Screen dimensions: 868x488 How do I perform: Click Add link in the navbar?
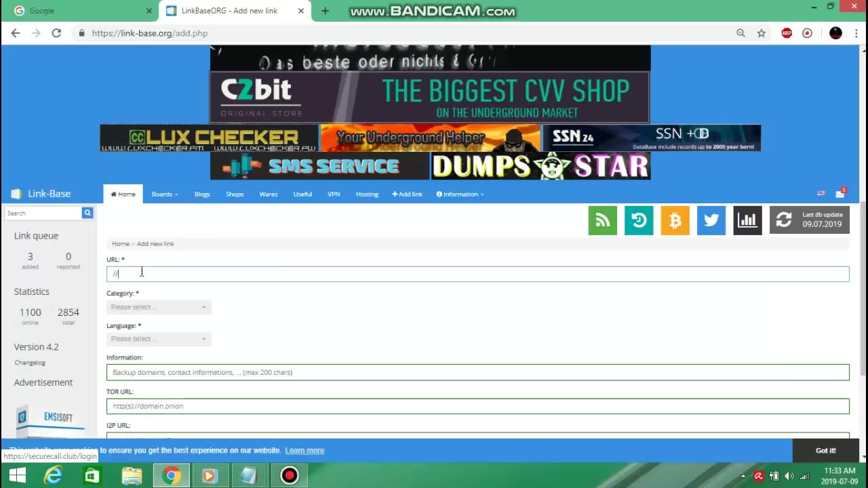coord(407,194)
